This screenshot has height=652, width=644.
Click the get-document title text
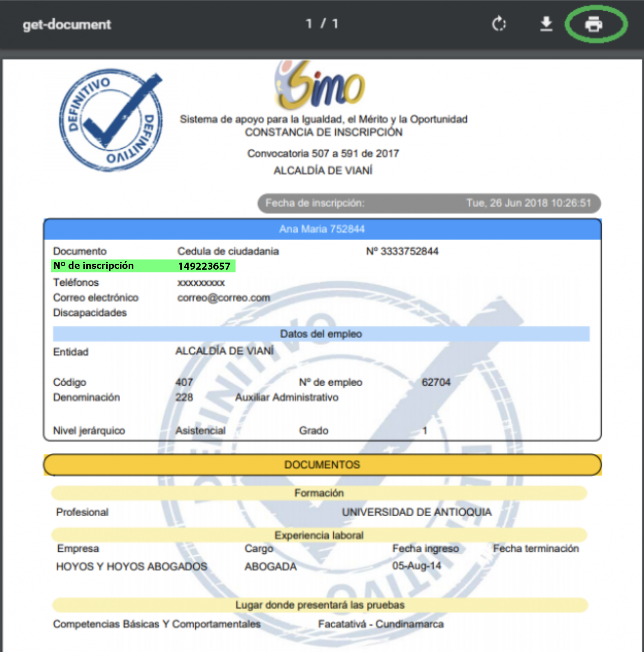(x=67, y=24)
